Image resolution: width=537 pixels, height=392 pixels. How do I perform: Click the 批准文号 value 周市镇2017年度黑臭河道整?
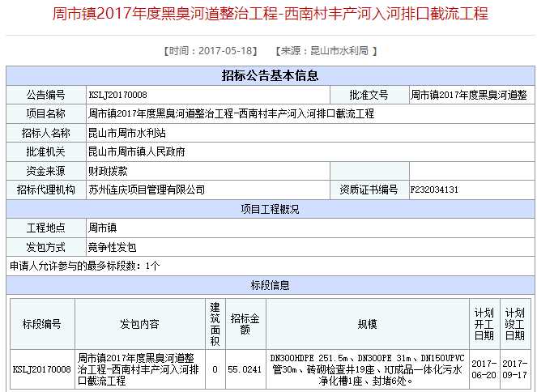coord(468,95)
